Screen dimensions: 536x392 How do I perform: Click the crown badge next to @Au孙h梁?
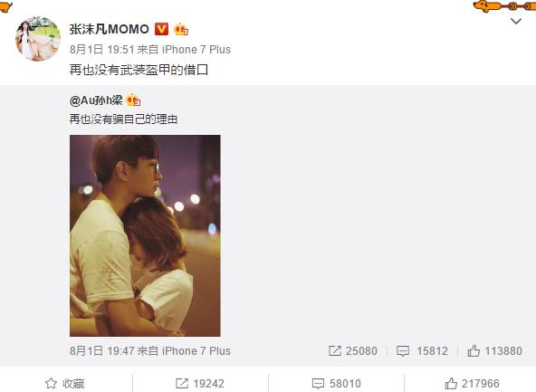tap(133, 100)
